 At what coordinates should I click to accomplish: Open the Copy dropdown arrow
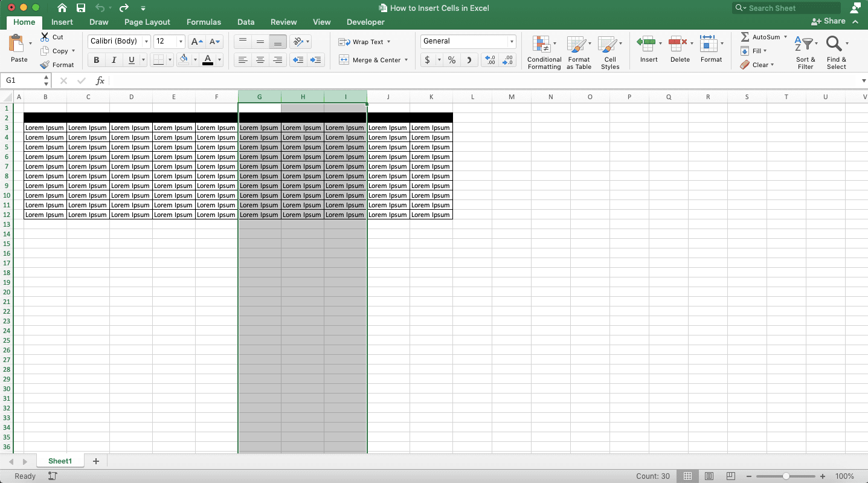pos(74,51)
